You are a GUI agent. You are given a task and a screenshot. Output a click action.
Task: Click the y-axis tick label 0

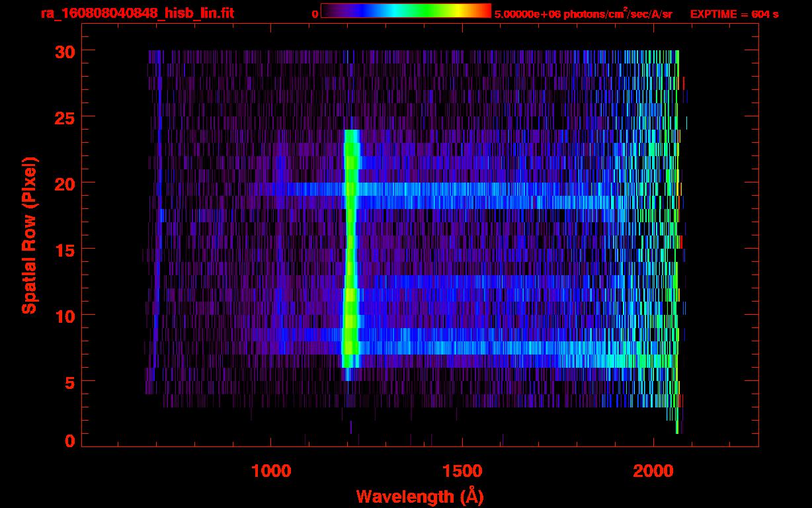tap(69, 441)
